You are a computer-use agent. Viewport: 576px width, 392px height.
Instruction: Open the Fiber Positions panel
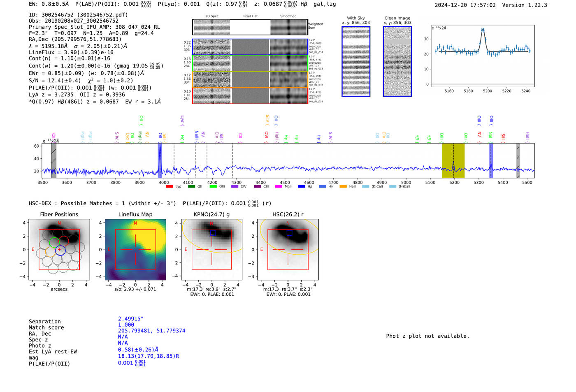(x=59, y=249)
